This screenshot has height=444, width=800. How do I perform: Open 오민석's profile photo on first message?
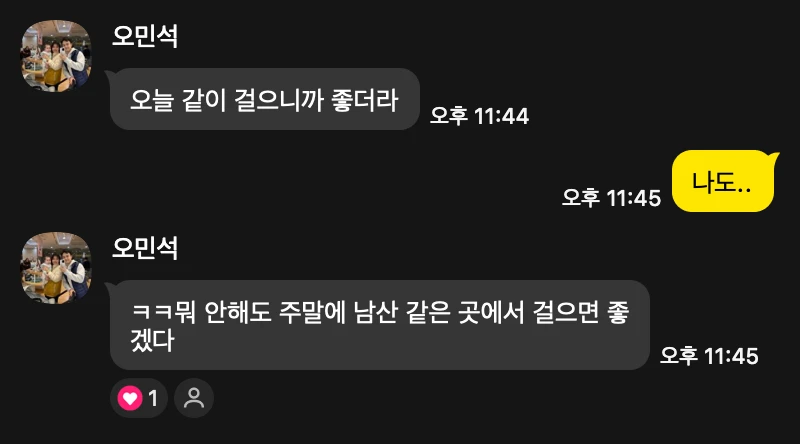56,56
